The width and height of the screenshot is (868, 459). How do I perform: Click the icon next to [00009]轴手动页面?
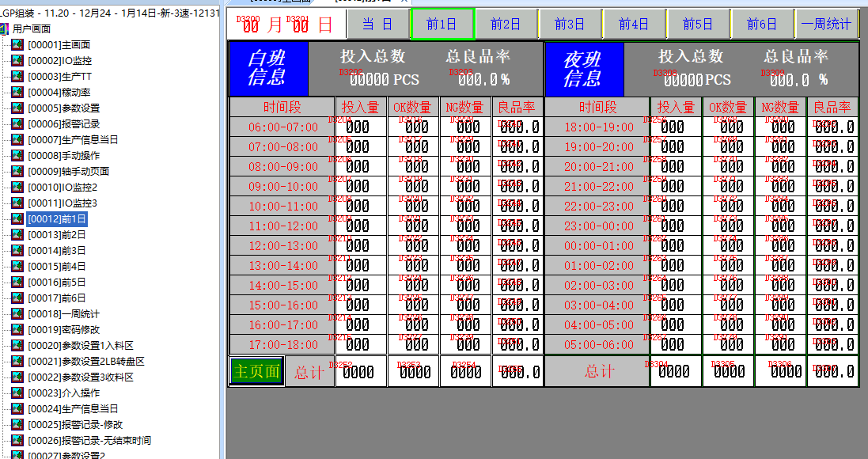pyautogui.click(x=17, y=172)
